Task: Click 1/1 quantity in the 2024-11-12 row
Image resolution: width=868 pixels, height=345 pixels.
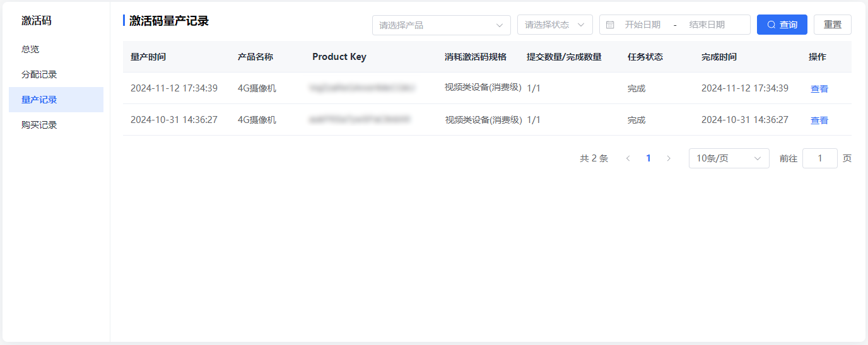Action: click(534, 88)
